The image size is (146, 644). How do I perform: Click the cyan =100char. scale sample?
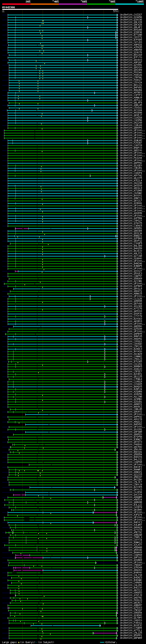(x=102, y=642)
